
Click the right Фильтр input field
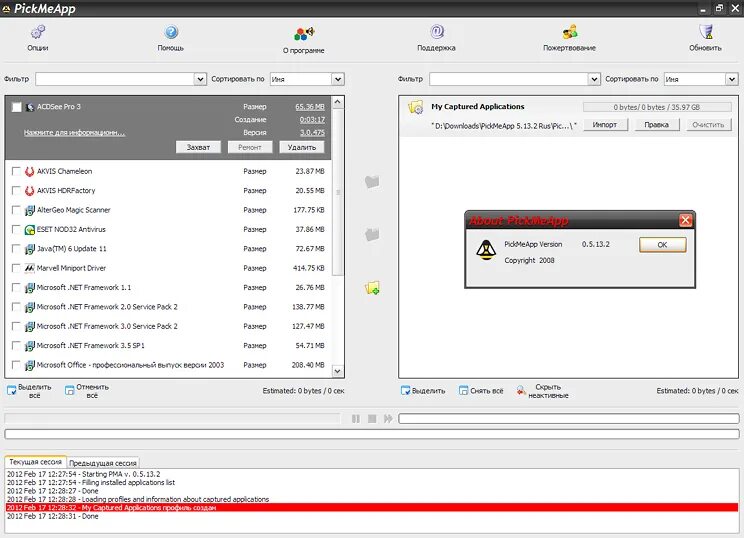[509, 79]
